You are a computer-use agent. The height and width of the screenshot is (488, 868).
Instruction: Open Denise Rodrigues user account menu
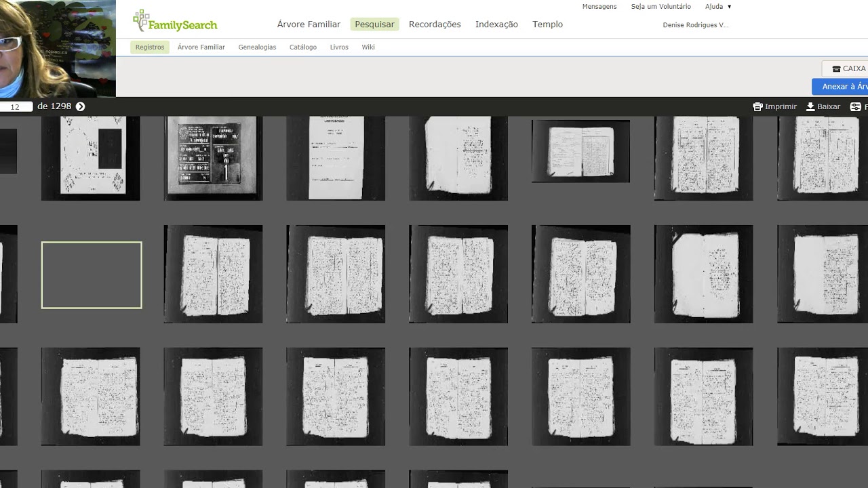[x=696, y=25]
